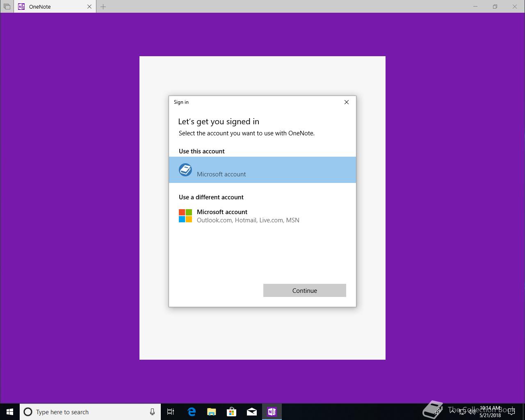This screenshot has width=525, height=420.
Task: Open File Explorer from taskbar
Action: pos(212,412)
